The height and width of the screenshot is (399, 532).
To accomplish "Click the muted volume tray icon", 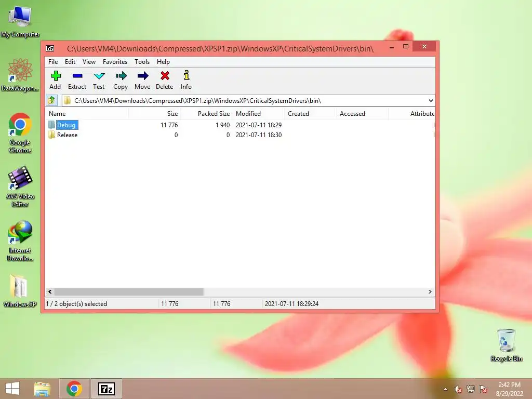I will pyautogui.click(x=458, y=389).
